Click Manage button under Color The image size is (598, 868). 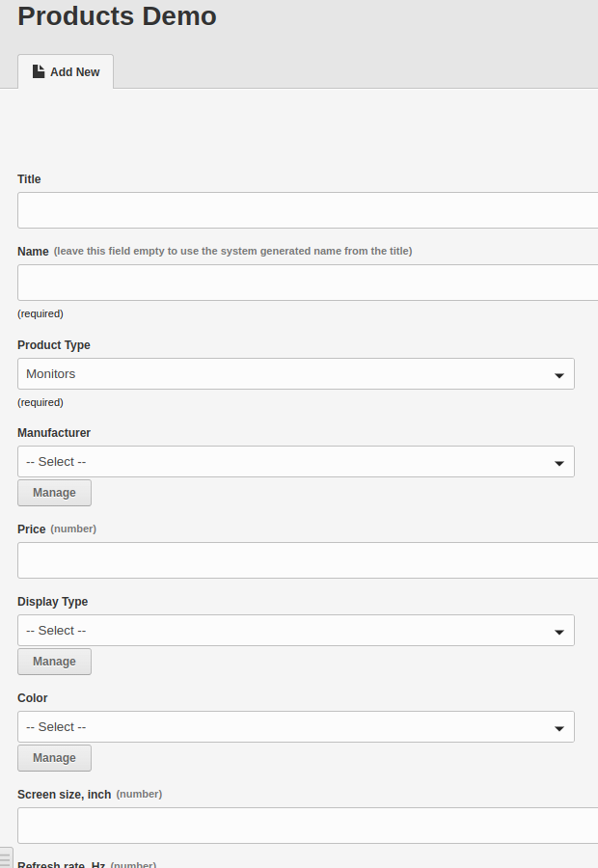pyautogui.click(x=54, y=758)
